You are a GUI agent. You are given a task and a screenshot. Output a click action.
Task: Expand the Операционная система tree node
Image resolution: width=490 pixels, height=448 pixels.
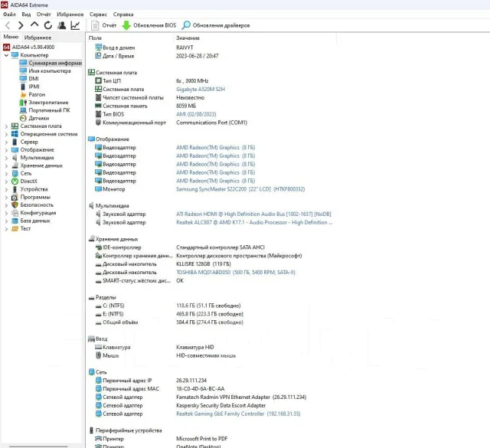(6, 134)
